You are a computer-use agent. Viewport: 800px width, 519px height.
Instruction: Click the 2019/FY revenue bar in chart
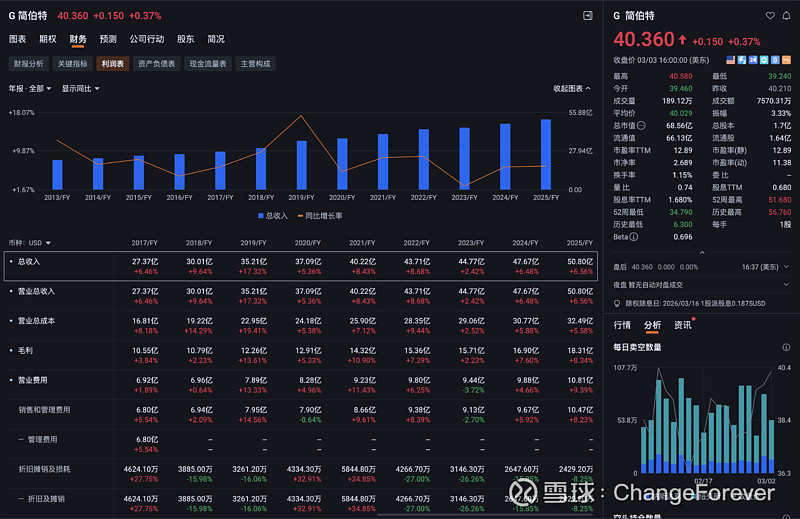click(x=302, y=165)
